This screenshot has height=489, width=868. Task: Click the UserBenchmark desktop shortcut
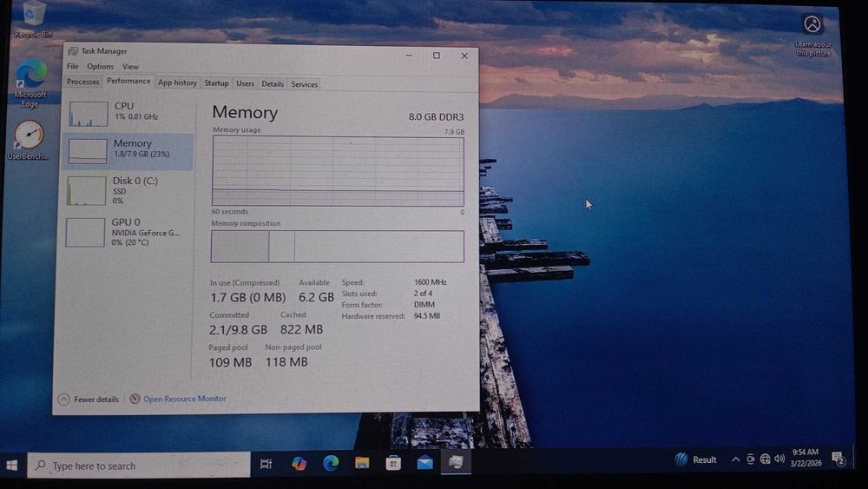[x=29, y=141]
